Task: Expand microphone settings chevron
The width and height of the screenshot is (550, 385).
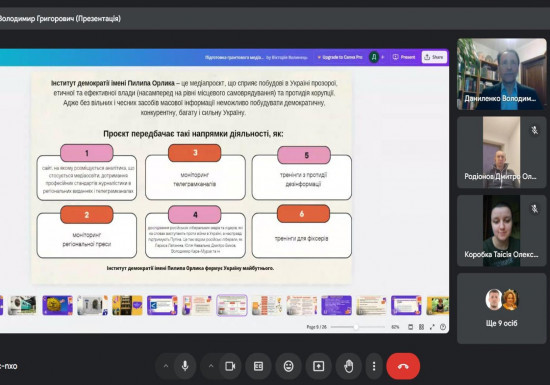Action: 166,366
